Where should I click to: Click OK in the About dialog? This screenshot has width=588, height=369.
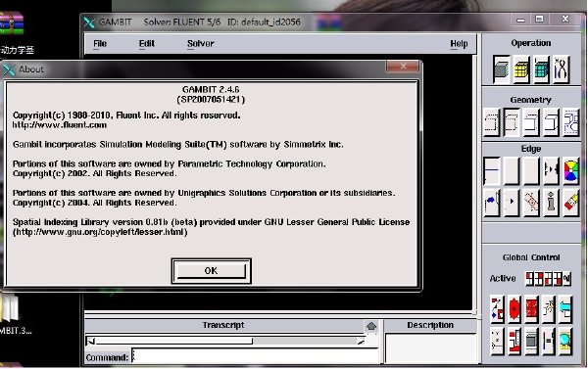click(x=211, y=271)
